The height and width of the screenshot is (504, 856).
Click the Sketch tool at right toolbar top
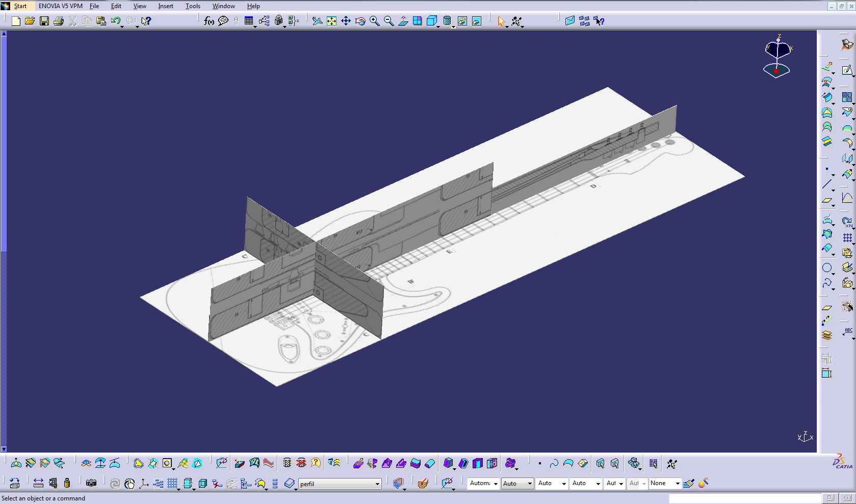pyautogui.click(x=847, y=69)
